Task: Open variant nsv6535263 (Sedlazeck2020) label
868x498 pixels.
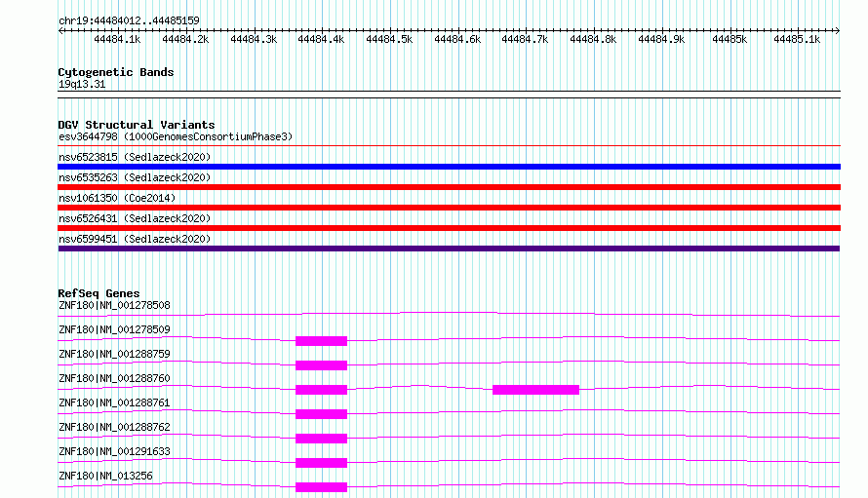Action: tap(135, 177)
